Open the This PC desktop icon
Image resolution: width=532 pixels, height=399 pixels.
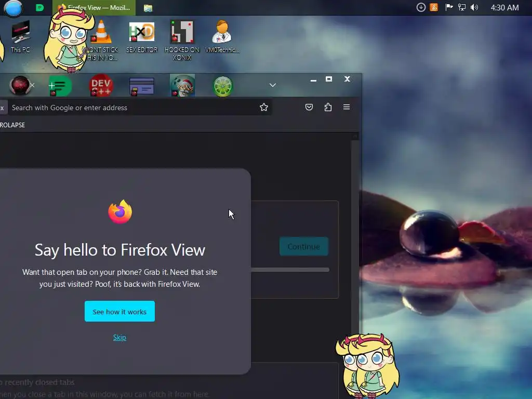coord(20,36)
